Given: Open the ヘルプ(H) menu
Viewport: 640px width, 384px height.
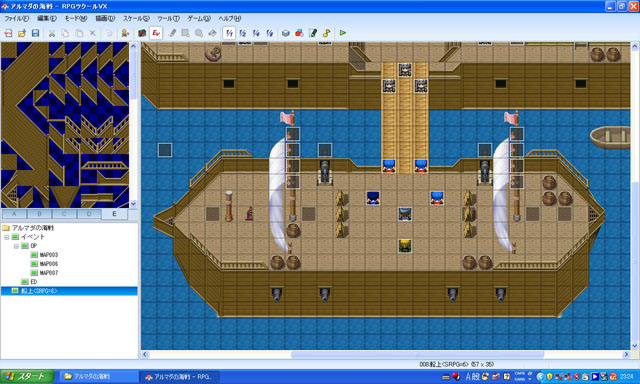Looking at the screenshot, I should coord(229,18).
